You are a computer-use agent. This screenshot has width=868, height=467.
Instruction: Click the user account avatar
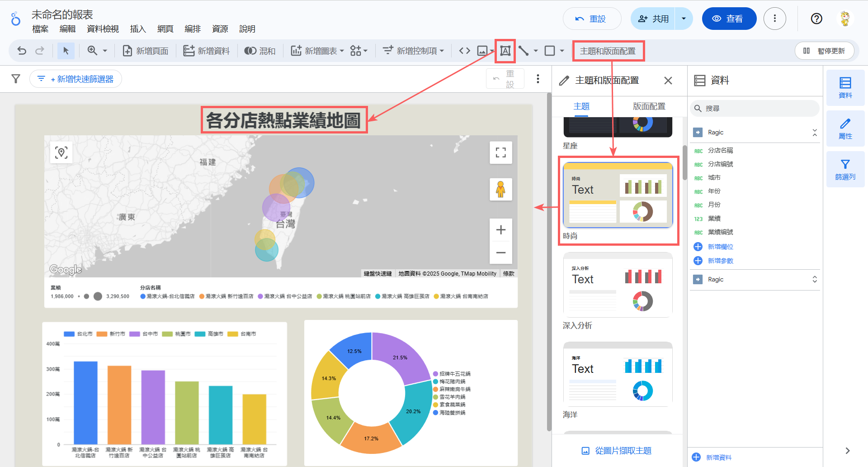pyautogui.click(x=845, y=19)
